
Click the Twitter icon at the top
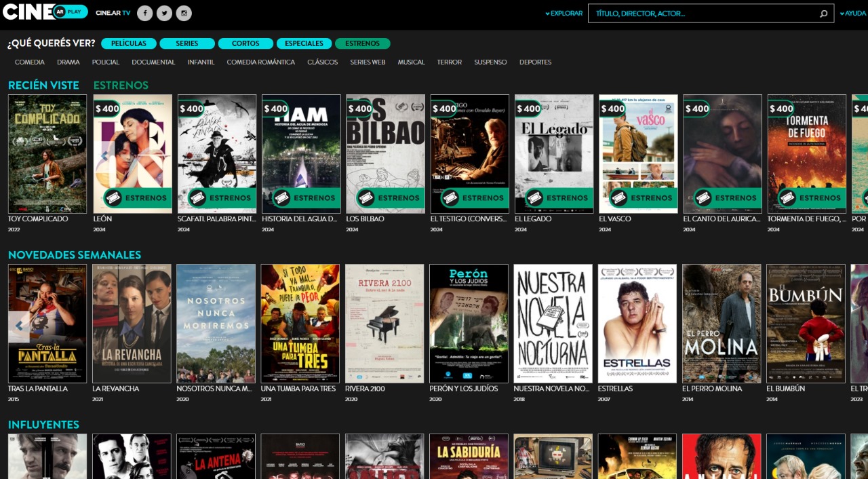point(163,13)
